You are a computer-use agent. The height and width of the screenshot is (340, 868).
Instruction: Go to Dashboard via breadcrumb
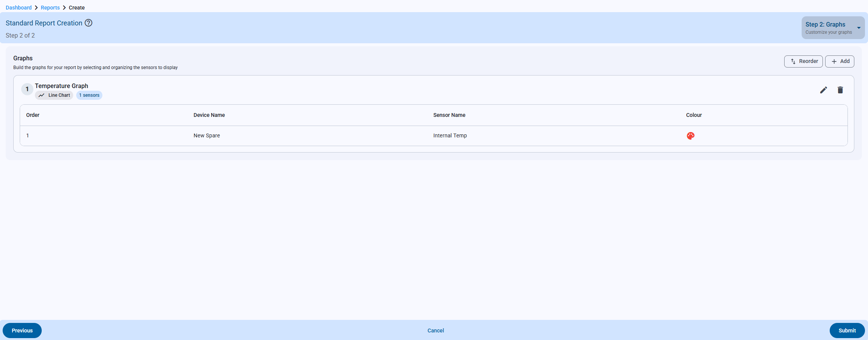(19, 8)
